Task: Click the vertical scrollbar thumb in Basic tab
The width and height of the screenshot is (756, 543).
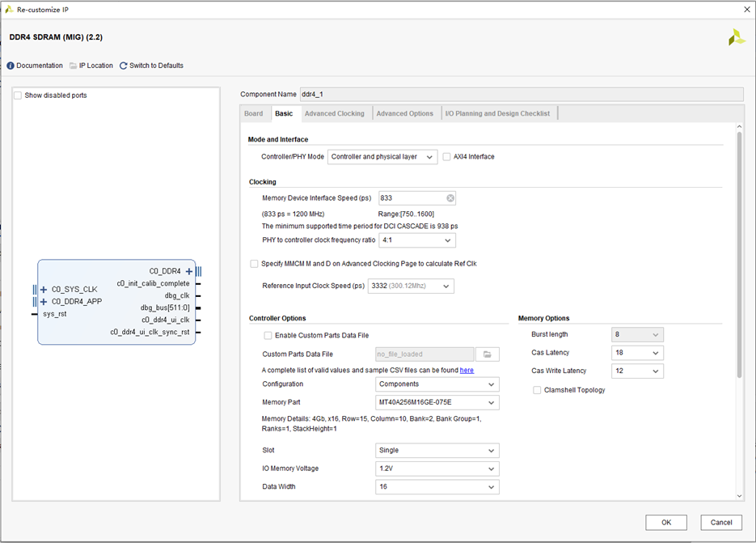Action: point(740,254)
